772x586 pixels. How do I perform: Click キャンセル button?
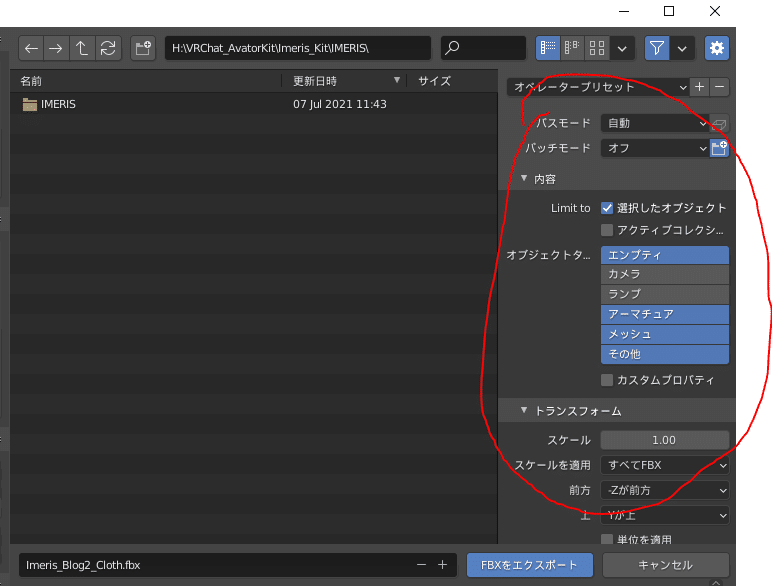(x=665, y=565)
